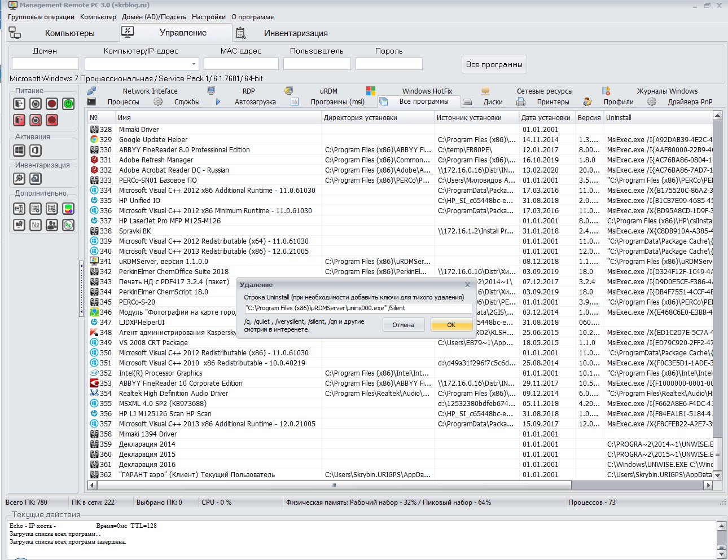Expand the Компьютер/IP-адрес combo box dropdown

point(194,64)
